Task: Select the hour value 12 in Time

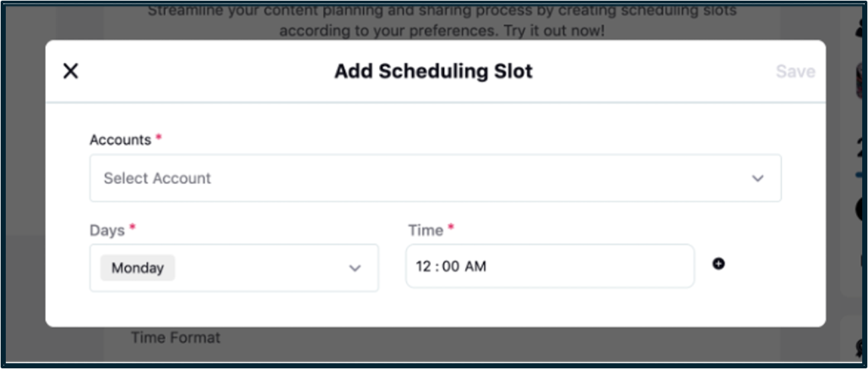Action: tap(423, 267)
